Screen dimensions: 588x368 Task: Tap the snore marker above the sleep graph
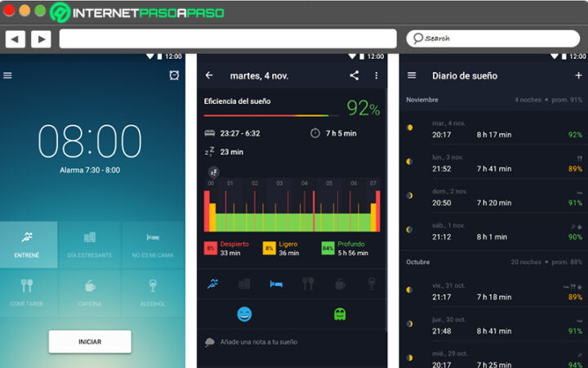pyautogui.click(x=213, y=173)
